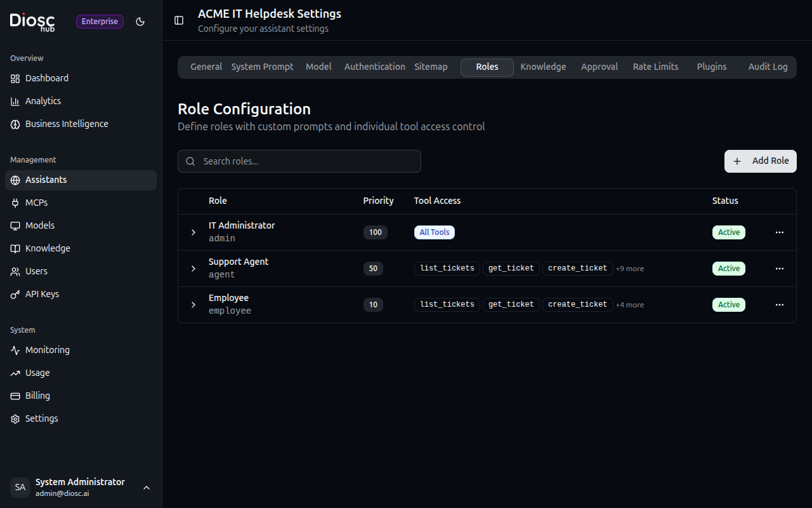Reveal the +9 more tools for Support Agent

tap(629, 268)
